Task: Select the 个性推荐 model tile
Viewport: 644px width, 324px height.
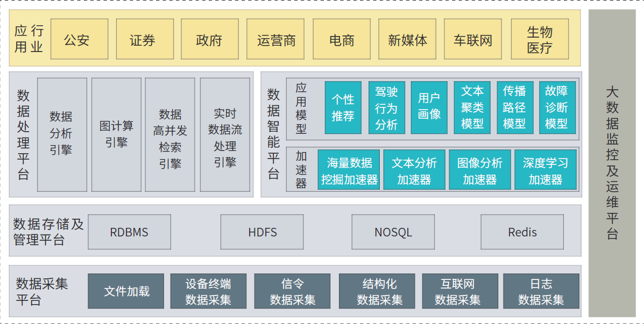Action: 343,107
